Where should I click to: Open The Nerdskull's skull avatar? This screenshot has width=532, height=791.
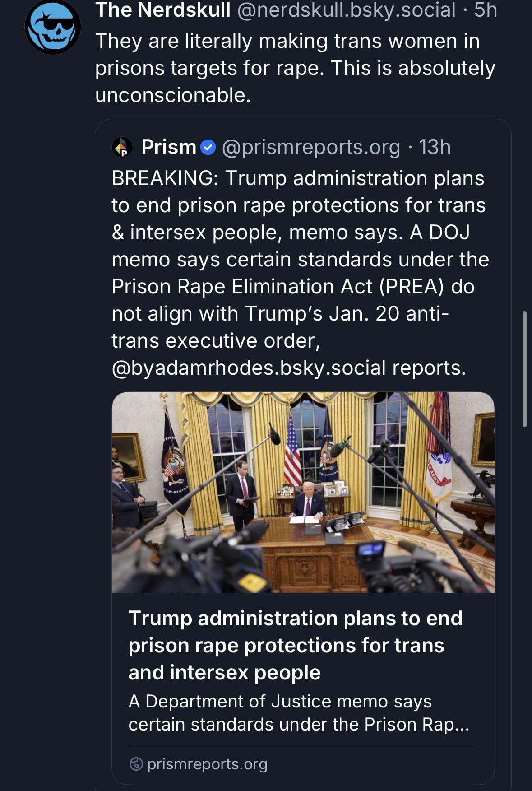pos(53,28)
